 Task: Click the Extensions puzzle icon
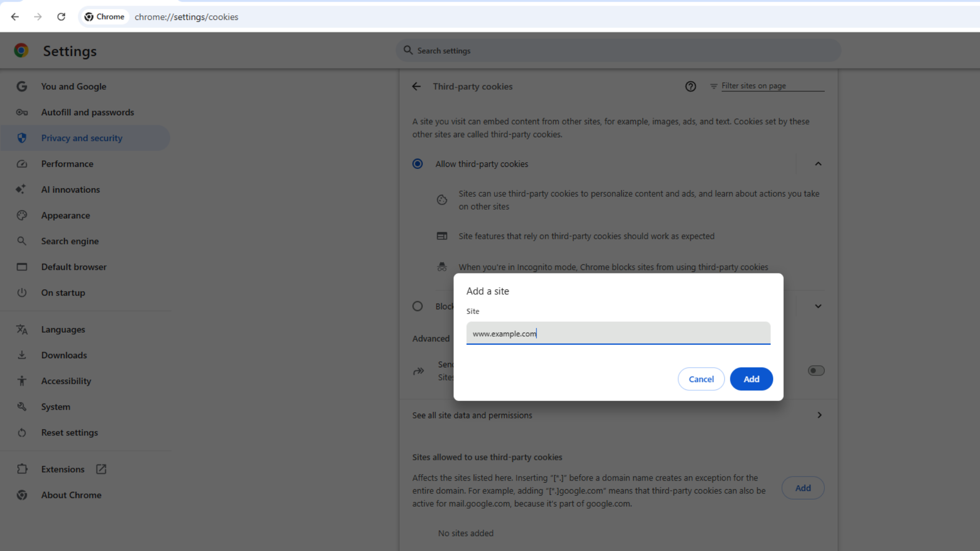tap(21, 469)
